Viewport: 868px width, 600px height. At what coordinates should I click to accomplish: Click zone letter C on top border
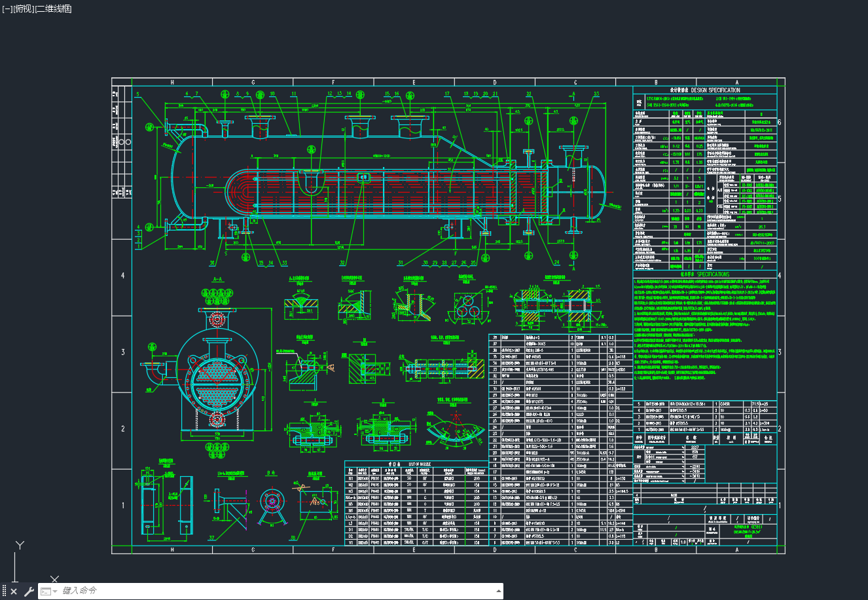click(575, 83)
